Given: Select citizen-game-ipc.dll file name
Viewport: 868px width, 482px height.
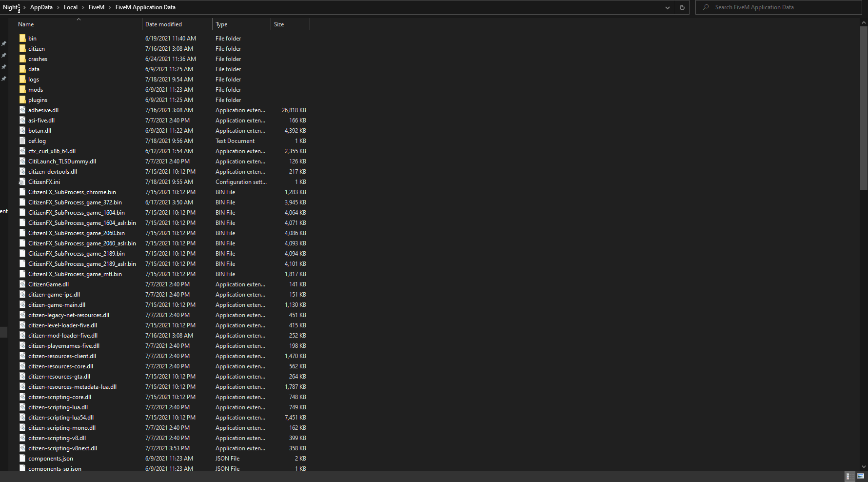Looking at the screenshot, I should [54, 295].
